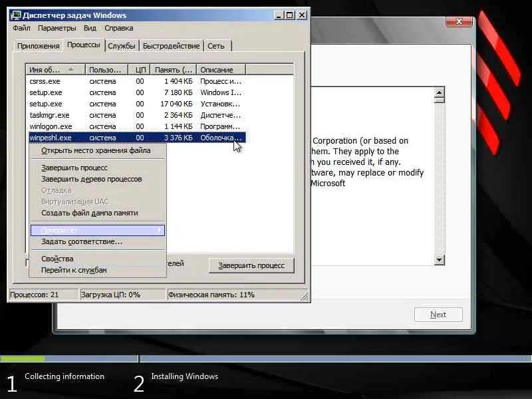
Task: Click the Task Manager title bar icon
Action: 15,15
